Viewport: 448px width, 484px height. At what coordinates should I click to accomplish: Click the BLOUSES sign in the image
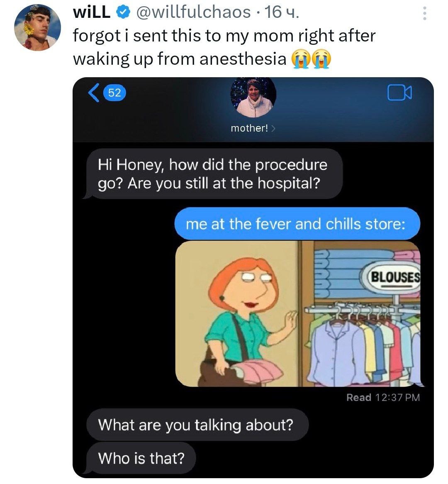(x=394, y=277)
